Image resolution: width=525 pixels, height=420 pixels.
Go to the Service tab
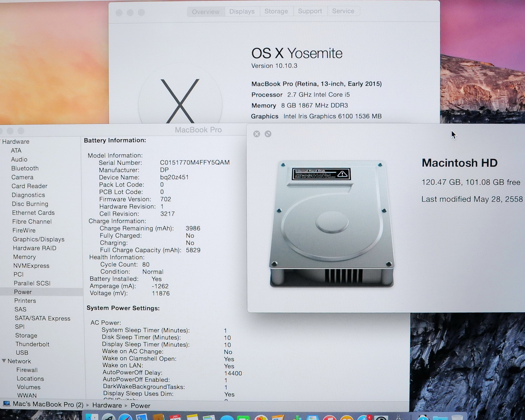343,12
